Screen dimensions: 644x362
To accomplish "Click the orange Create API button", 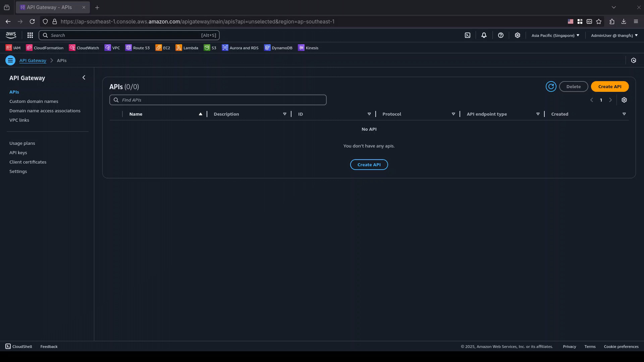I will coord(610,86).
